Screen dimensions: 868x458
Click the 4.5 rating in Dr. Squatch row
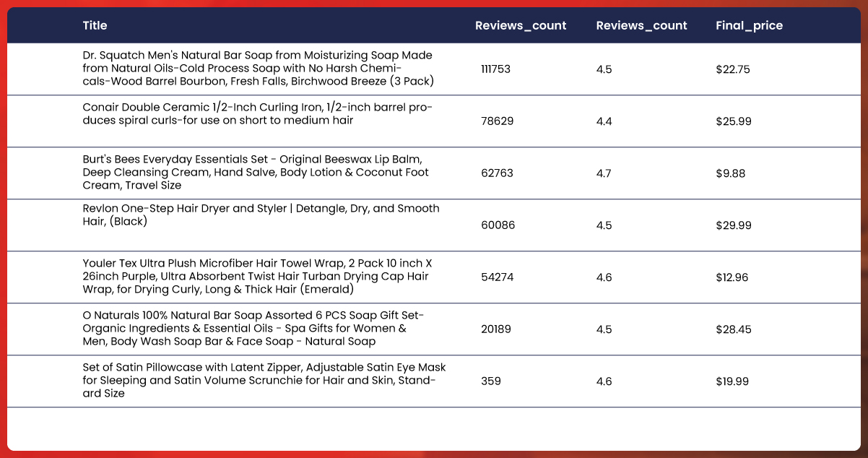point(604,69)
